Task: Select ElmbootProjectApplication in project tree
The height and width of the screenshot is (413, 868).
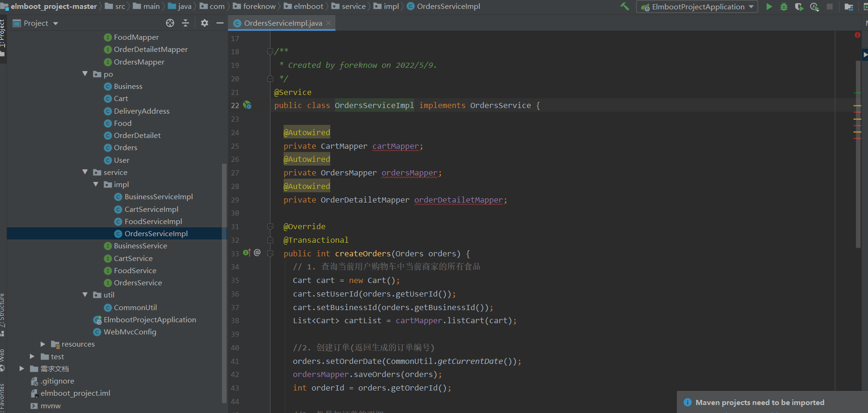Action: (145, 319)
